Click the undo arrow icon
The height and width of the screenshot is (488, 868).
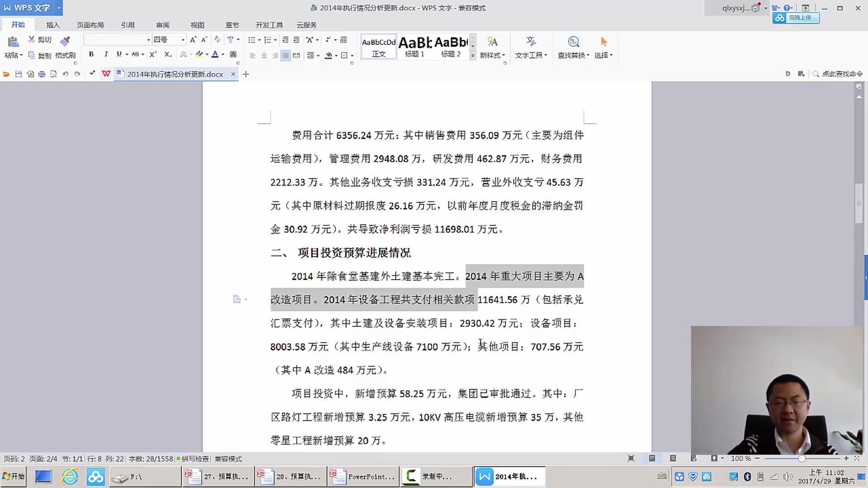click(66, 74)
